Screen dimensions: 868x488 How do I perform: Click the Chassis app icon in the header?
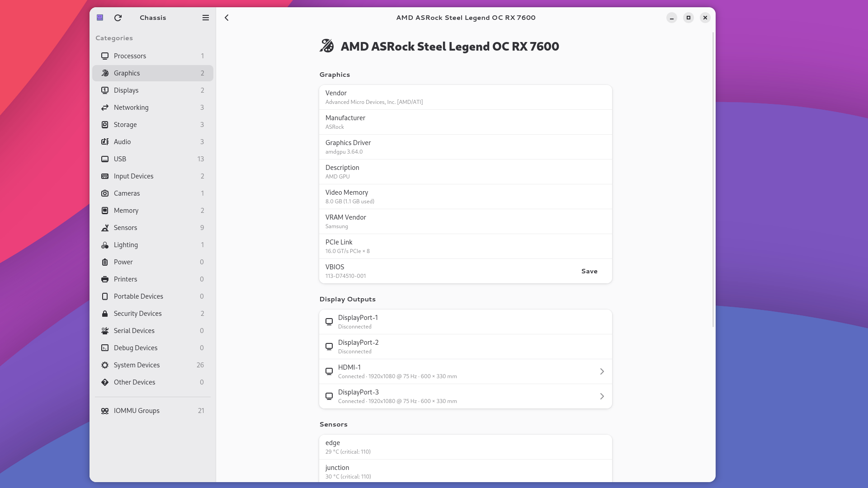(100, 18)
